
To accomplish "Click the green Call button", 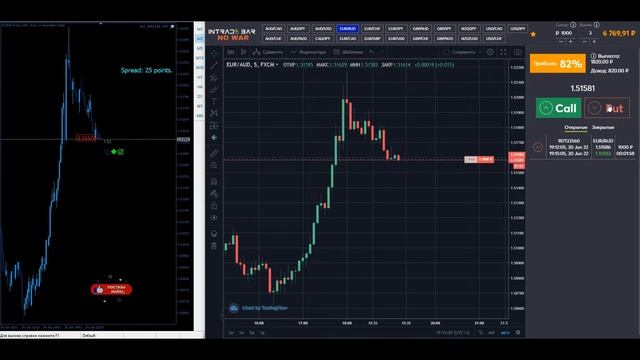I will coord(558,108).
